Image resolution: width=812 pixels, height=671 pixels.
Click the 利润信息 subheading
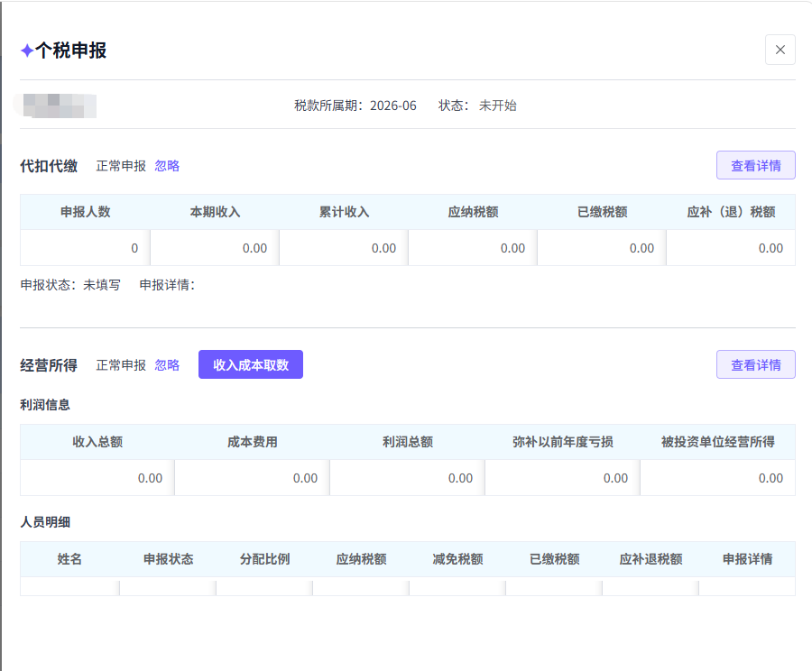click(45, 405)
